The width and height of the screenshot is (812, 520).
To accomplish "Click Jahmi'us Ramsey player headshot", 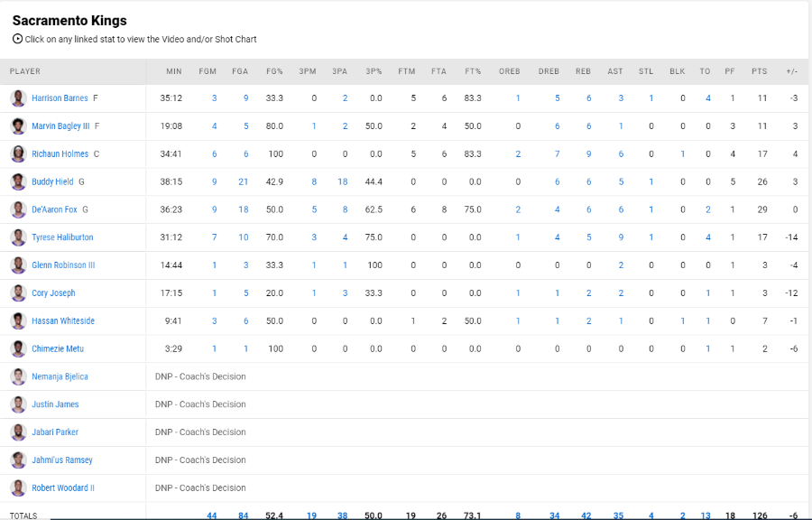I will tap(19, 460).
